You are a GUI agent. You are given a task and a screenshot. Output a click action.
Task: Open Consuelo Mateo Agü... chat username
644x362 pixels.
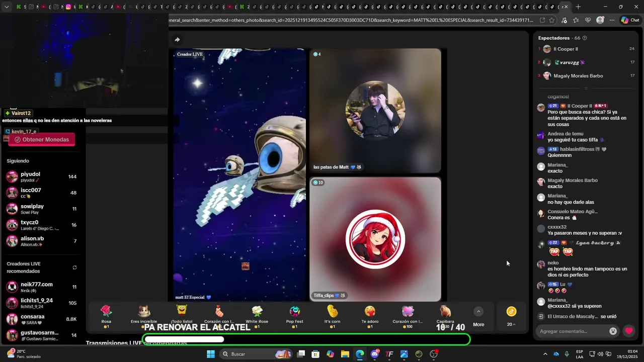(x=572, y=212)
